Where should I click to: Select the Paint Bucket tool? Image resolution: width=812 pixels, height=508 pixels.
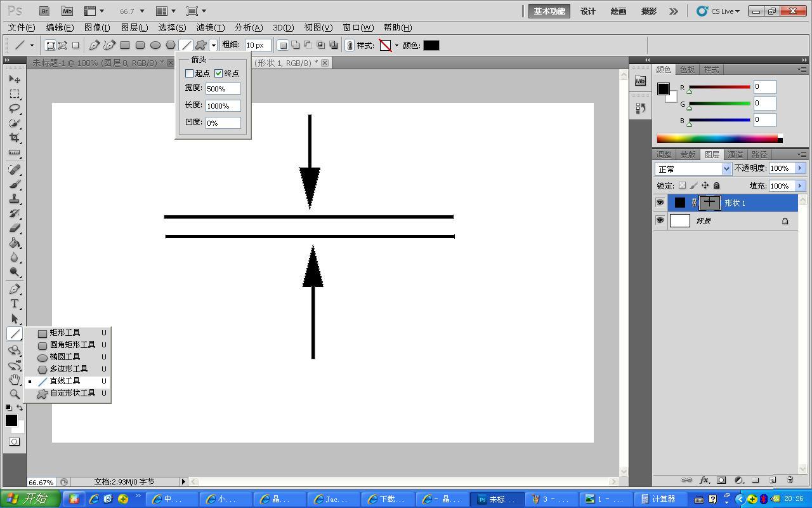[x=15, y=243]
